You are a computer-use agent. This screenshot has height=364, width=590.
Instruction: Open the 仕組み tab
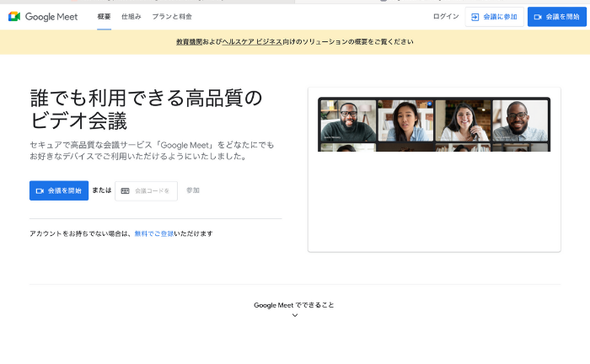click(131, 17)
